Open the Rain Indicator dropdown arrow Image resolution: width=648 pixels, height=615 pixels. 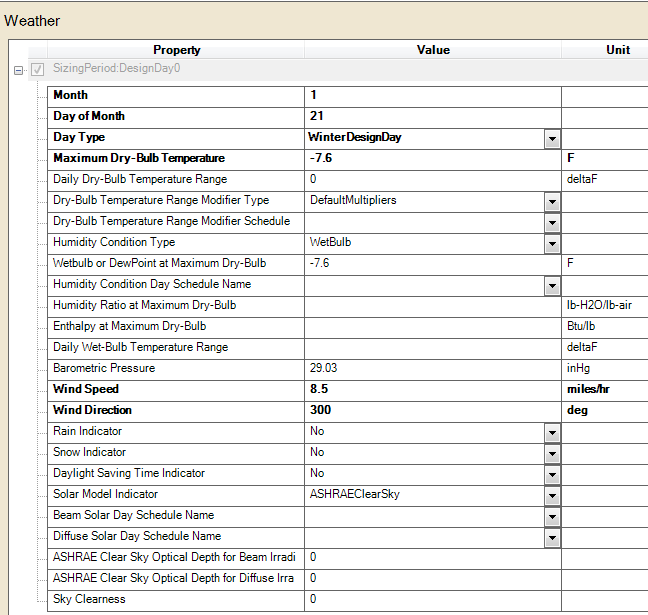tap(552, 433)
